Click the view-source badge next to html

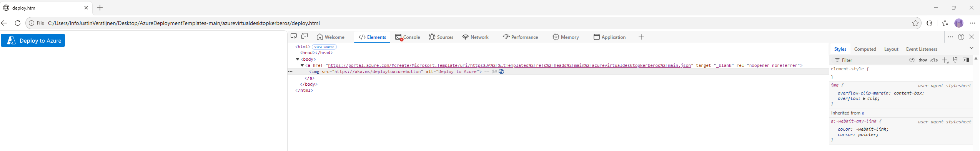[x=324, y=47]
